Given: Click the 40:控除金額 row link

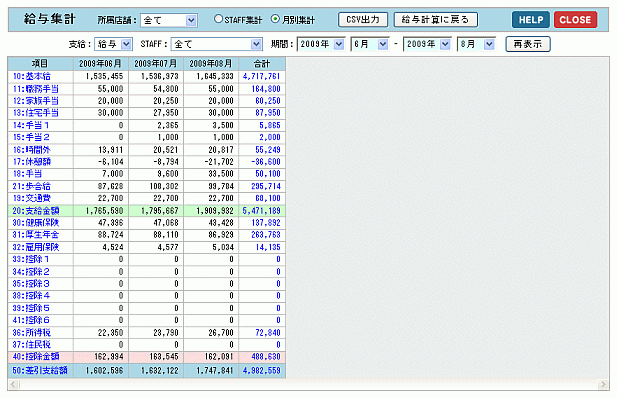Looking at the screenshot, I should (x=35, y=357).
